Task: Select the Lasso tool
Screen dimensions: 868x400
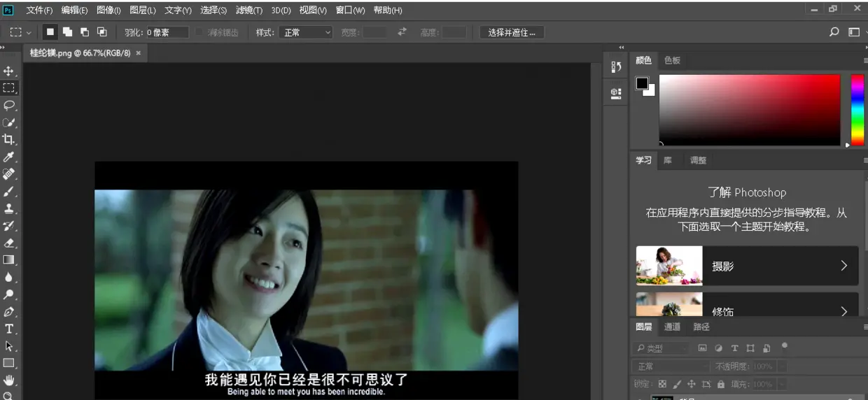Action: click(x=8, y=106)
